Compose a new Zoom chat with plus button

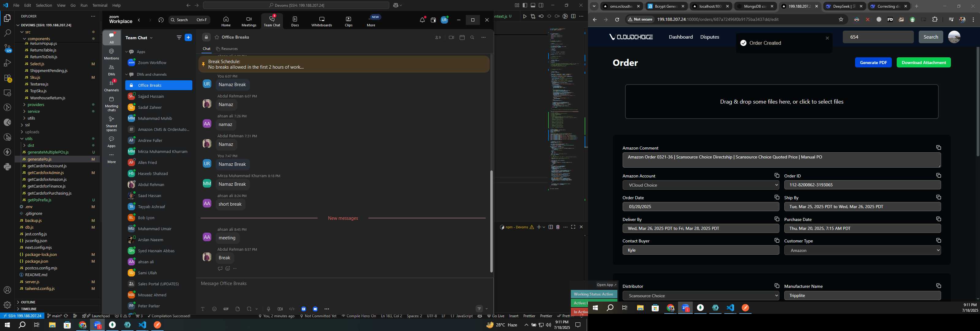[x=188, y=37]
